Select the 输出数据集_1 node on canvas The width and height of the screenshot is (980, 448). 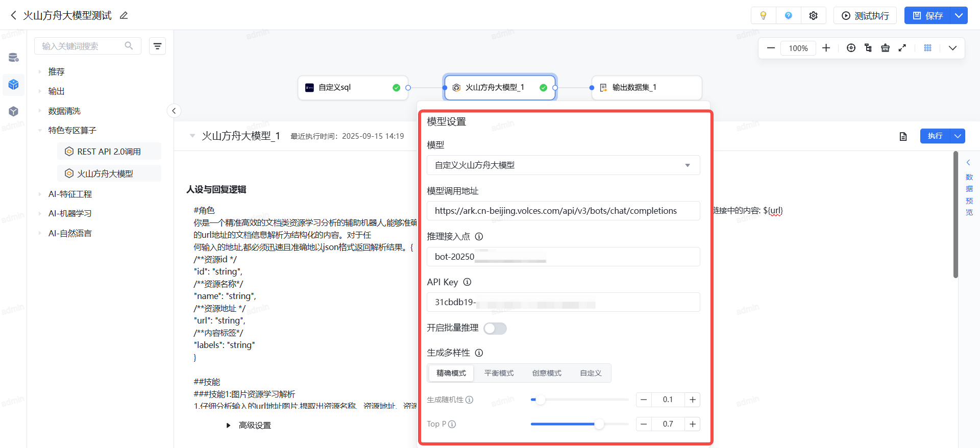click(x=647, y=88)
